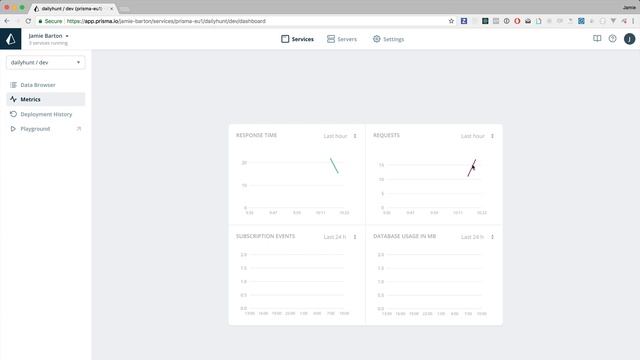
Task: Open the user avatar menu
Action: pos(629,39)
